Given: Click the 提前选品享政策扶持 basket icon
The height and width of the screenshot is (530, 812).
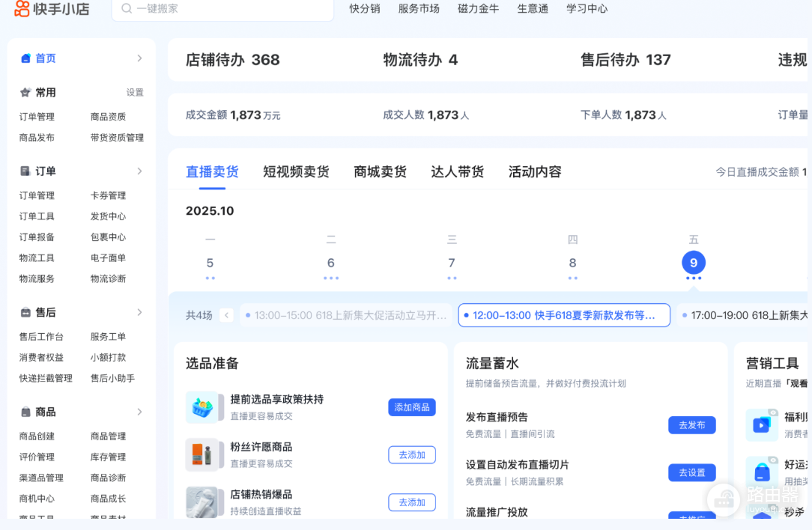Looking at the screenshot, I should tap(202, 407).
